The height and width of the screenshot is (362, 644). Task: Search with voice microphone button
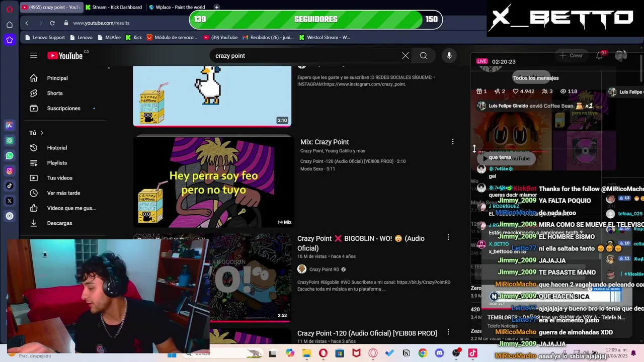pos(449,56)
